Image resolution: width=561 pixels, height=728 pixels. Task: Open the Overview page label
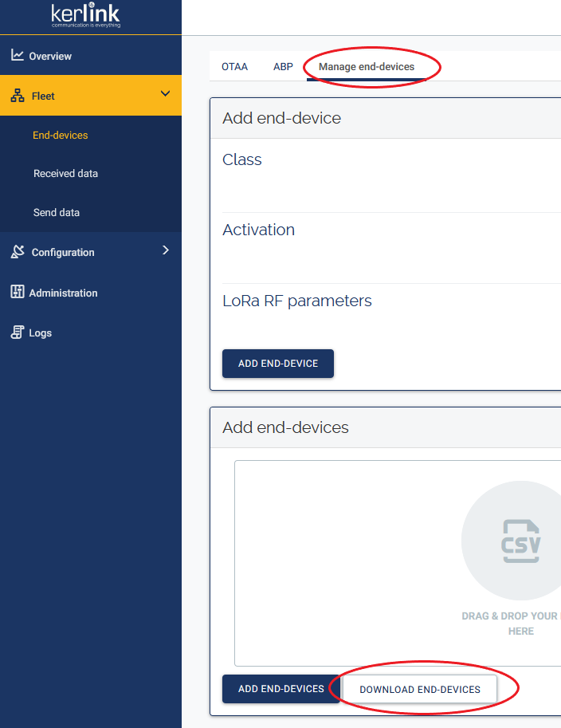point(50,57)
